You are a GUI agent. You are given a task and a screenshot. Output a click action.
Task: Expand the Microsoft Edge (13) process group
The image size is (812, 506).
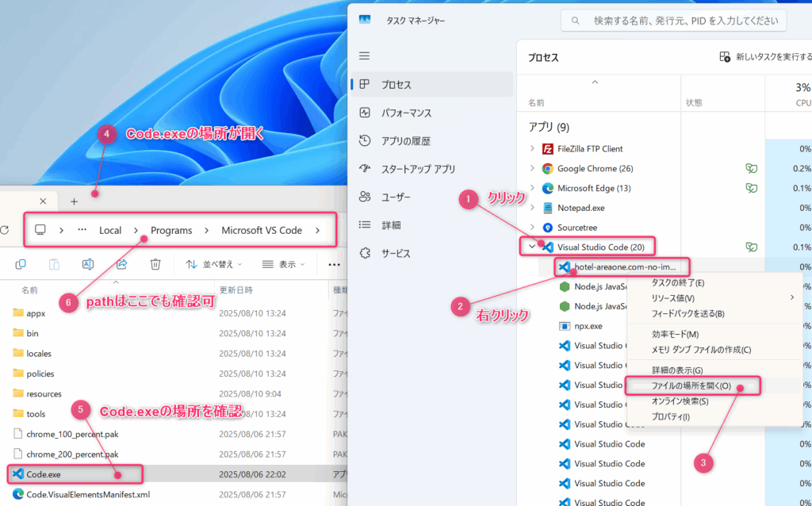532,188
